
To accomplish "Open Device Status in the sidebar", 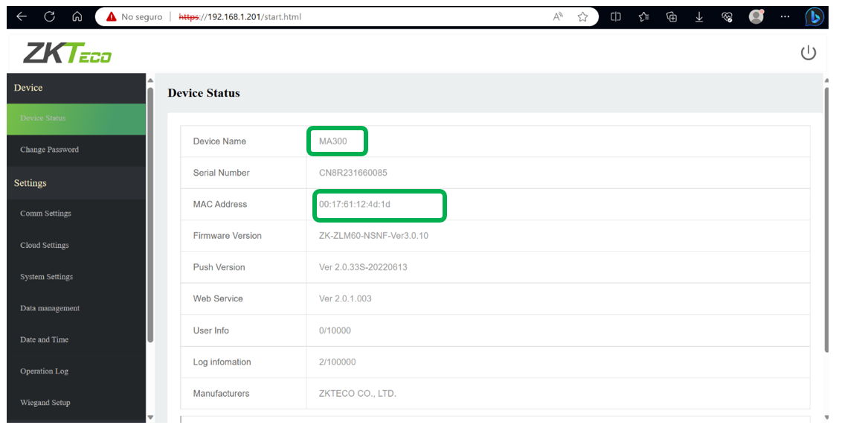I will 43,118.
